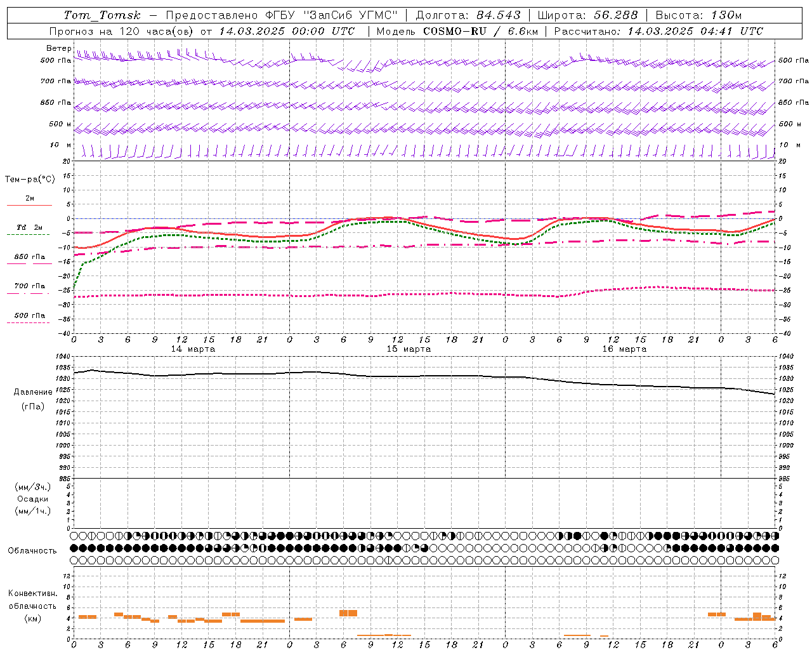This screenshot has height=650, width=812.
Task: Click the forecast start '14.03.2025 00:00 UTC'
Action: click(x=287, y=31)
